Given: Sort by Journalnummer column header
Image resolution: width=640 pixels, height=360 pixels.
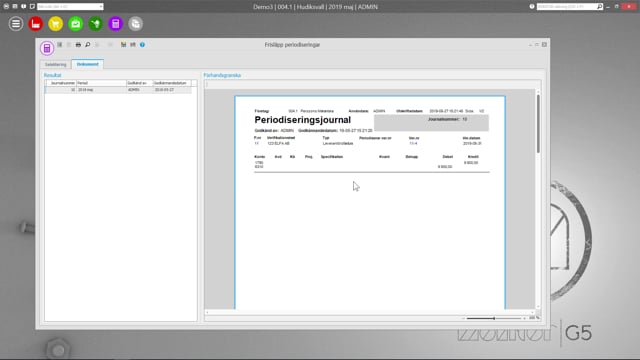Looking at the screenshot, I should tap(61, 83).
